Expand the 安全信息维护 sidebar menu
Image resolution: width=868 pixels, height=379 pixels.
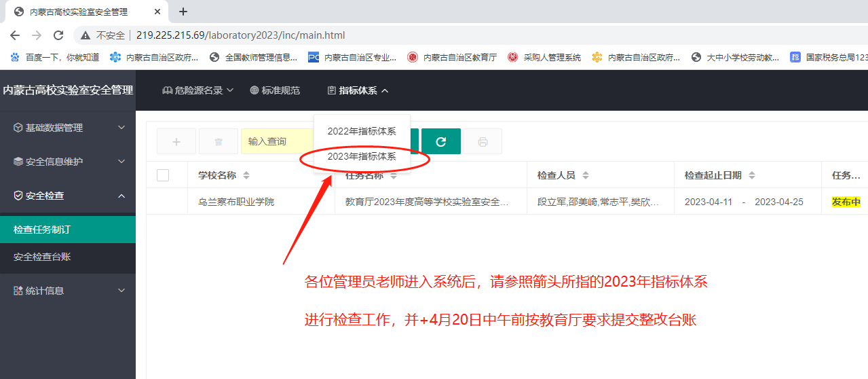click(x=68, y=162)
